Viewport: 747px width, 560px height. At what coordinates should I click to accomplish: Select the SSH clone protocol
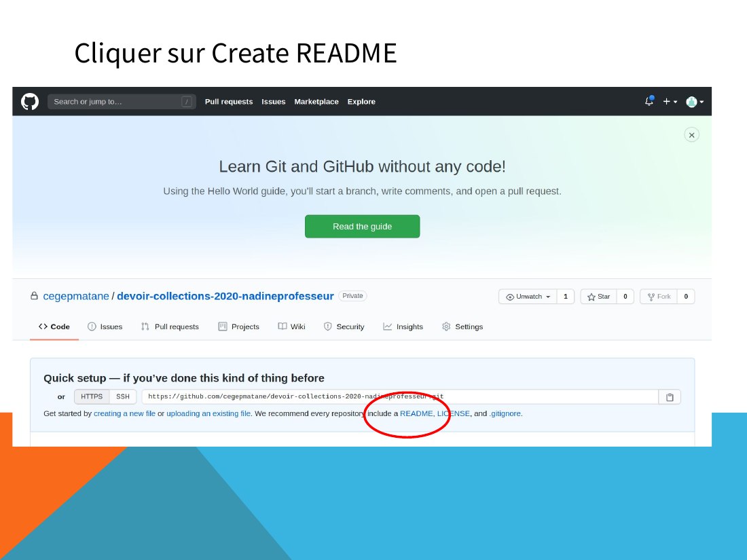123,396
